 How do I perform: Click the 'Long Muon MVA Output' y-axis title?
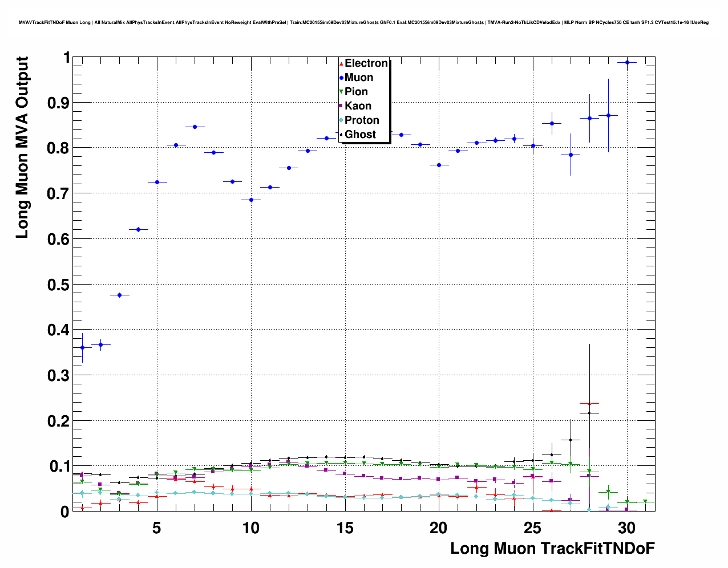point(22,147)
